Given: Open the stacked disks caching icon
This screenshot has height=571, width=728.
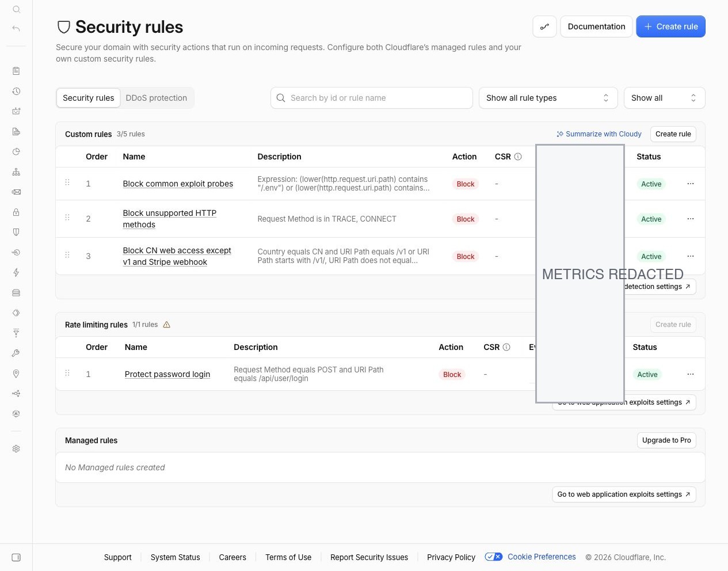Looking at the screenshot, I should click(16, 292).
